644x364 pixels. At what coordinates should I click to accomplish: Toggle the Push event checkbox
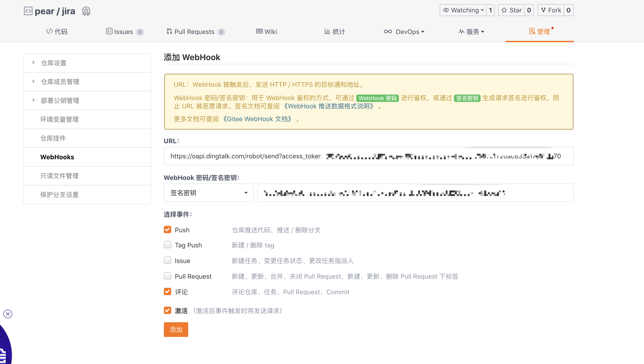(x=168, y=230)
